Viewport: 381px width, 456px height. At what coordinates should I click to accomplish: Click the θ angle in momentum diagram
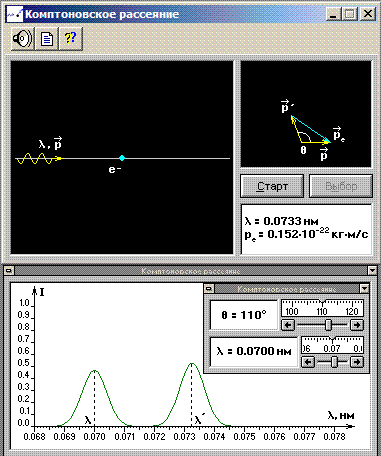(303, 150)
